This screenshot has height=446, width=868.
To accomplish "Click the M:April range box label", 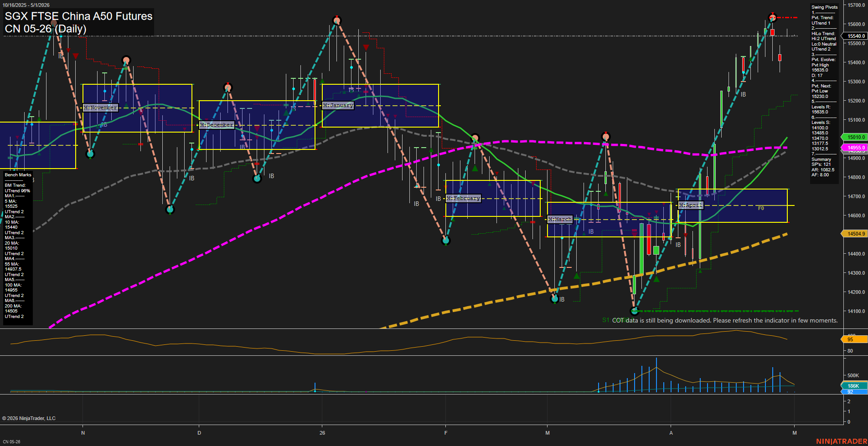I will pos(691,205).
